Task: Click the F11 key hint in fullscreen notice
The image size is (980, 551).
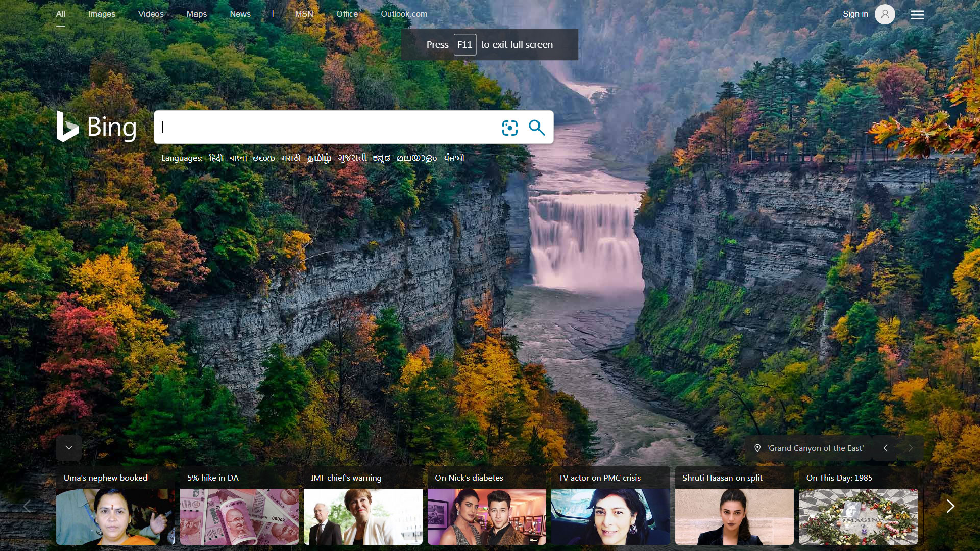Action: click(x=464, y=45)
